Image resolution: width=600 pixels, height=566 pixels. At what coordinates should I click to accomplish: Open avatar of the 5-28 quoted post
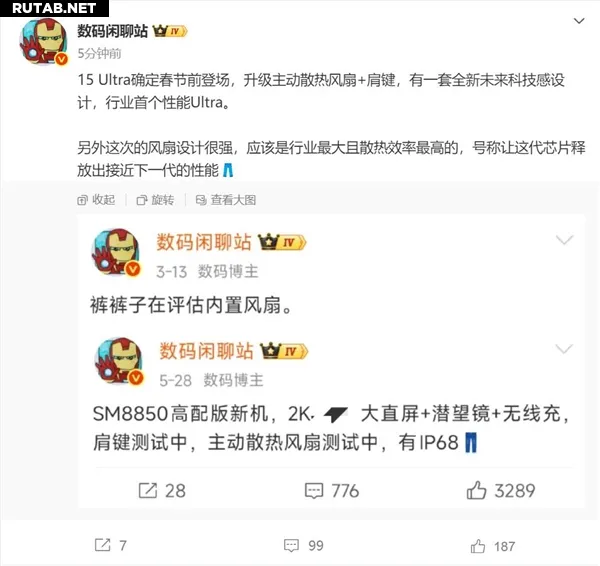tap(119, 361)
